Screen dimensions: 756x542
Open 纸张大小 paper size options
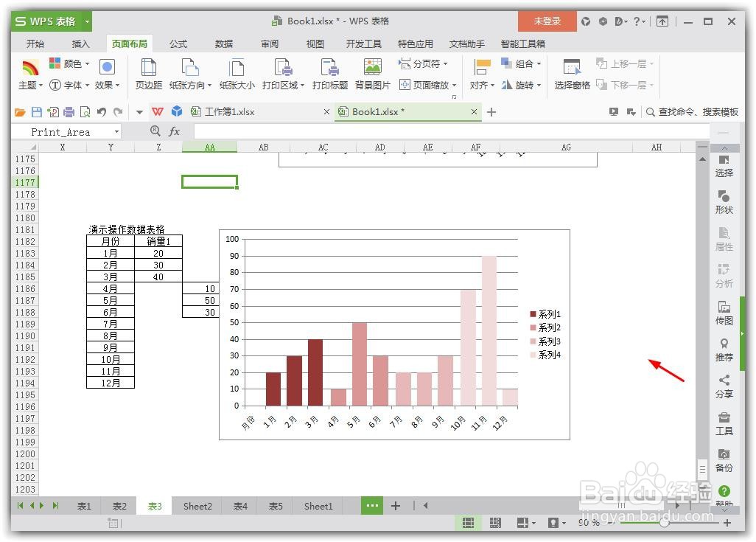point(237,74)
